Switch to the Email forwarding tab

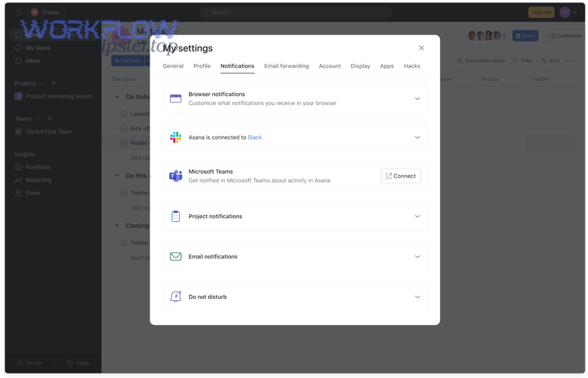point(286,66)
